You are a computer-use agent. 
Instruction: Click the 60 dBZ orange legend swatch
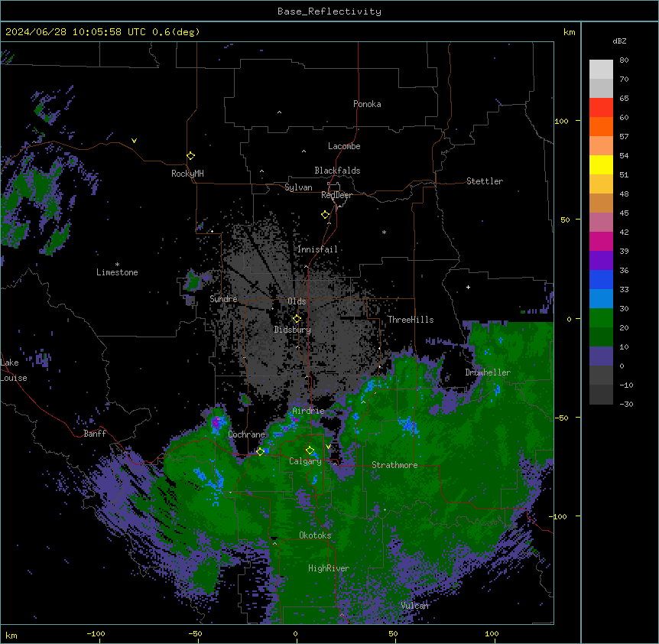point(601,126)
